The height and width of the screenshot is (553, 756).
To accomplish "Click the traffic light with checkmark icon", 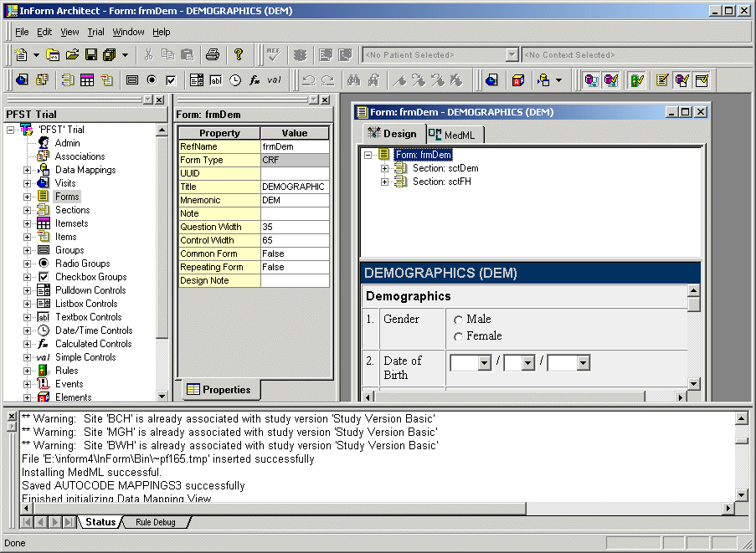I will click(x=637, y=80).
